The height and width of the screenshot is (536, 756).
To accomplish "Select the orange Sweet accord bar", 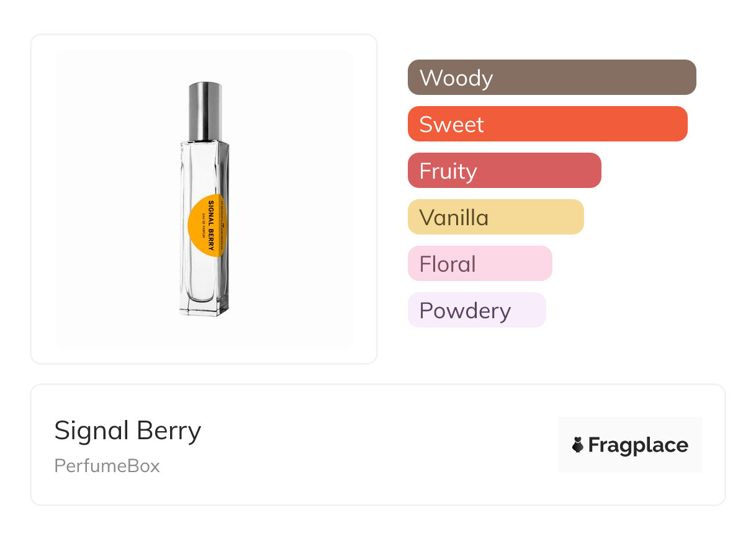I will tap(547, 124).
